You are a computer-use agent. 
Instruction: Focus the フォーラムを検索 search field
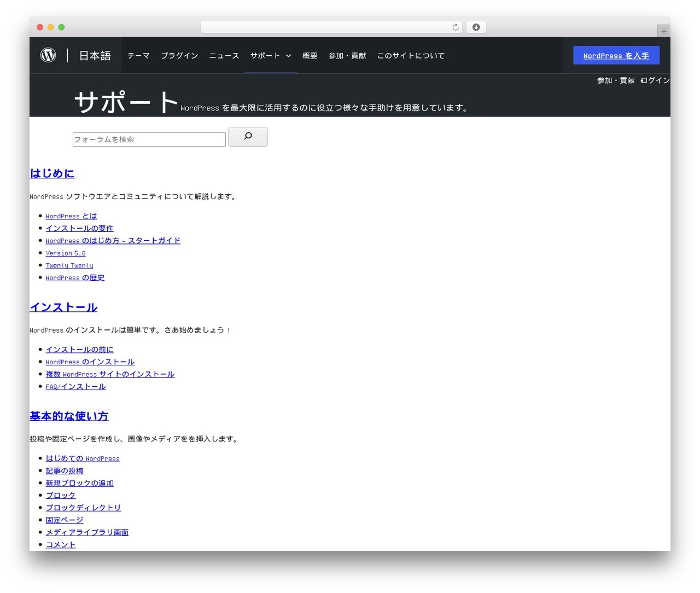149,139
